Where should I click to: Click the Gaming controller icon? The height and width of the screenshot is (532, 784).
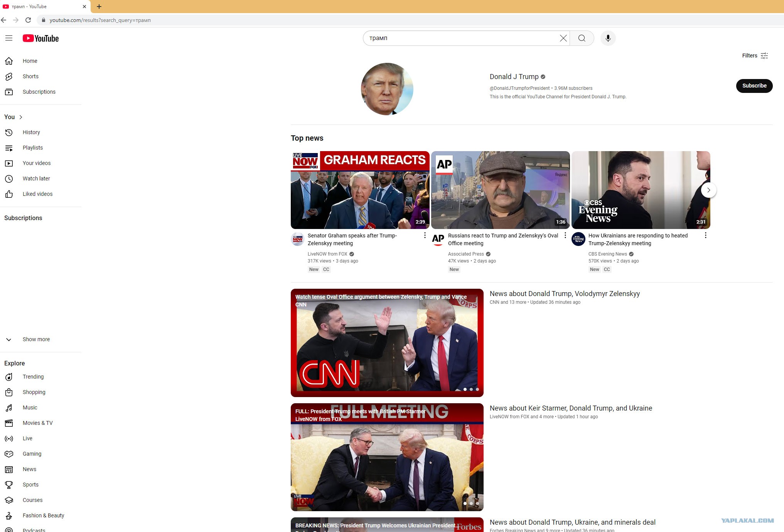pyautogui.click(x=9, y=454)
